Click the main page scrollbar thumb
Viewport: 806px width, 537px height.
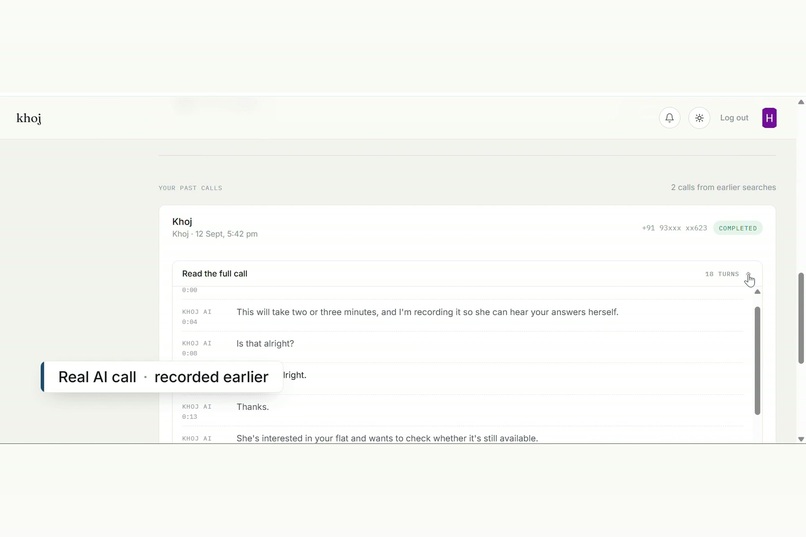click(x=801, y=319)
